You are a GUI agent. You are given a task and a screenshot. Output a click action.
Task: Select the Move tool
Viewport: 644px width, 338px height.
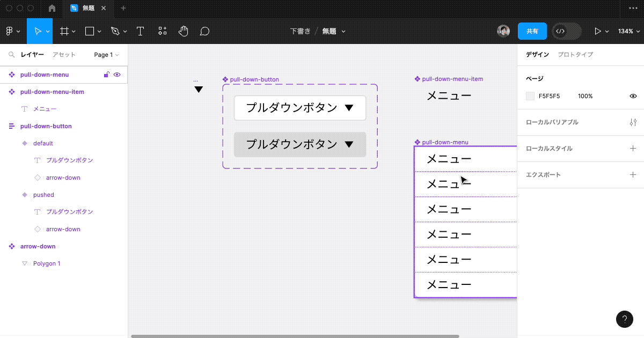pos(38,31)
